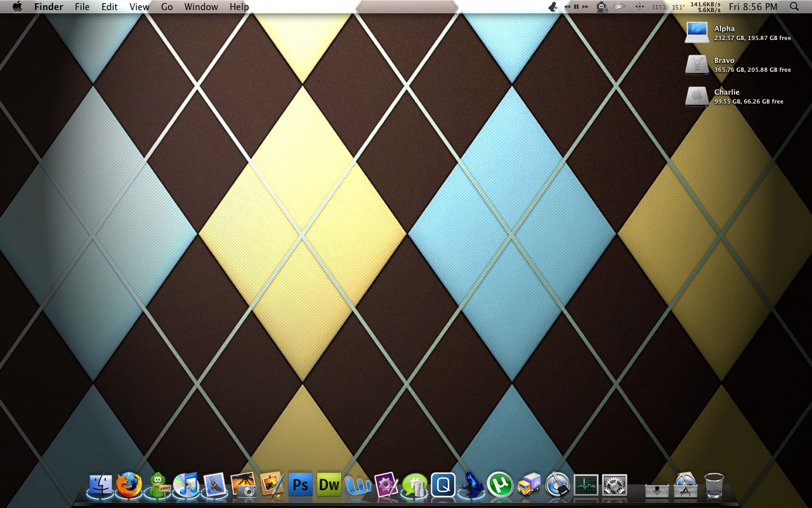Open Alpha drive on desktop
The image size is (812, 508).
[697, 32]
